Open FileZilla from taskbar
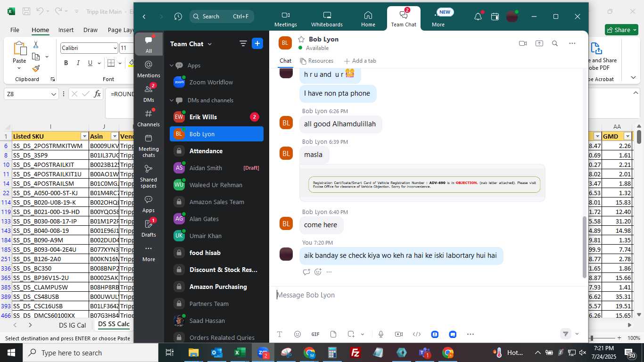 (355, 353)
